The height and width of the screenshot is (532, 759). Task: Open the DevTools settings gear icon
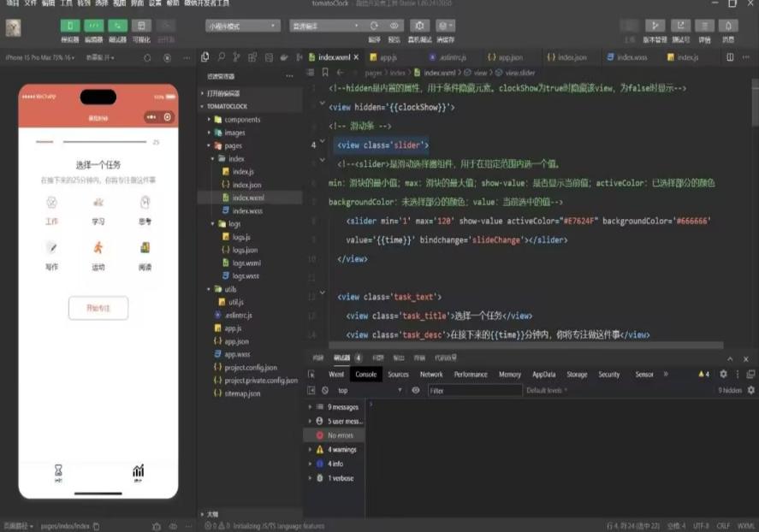pyautogui.click(x=723, y=374)
